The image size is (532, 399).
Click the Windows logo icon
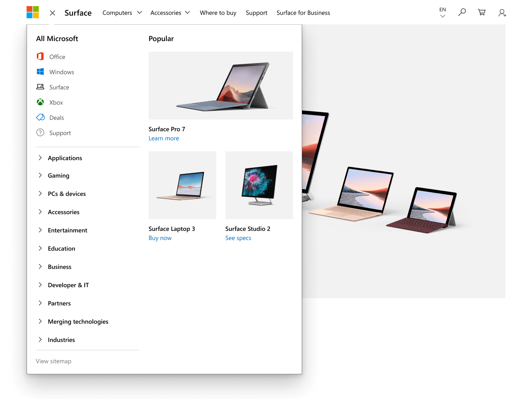[40, 72]
